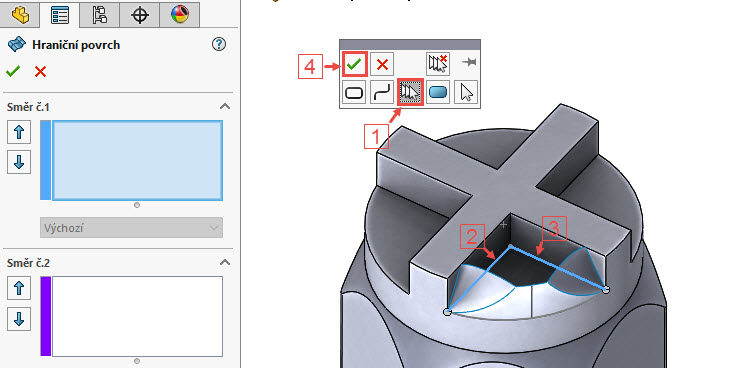Collapse the Směr č.1 section
Screen dimensions: 750x368
[225, 107]
